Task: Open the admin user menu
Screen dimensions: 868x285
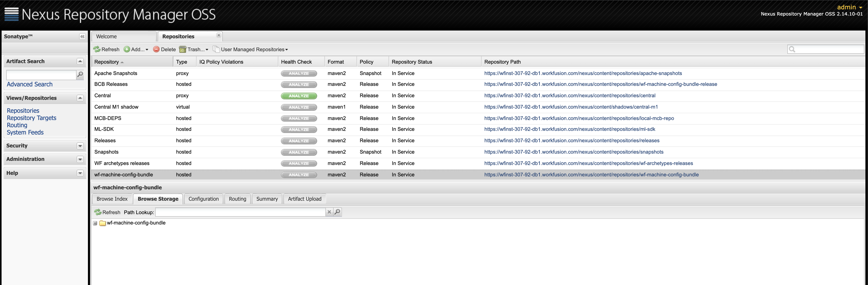Action: click(849, 7)
